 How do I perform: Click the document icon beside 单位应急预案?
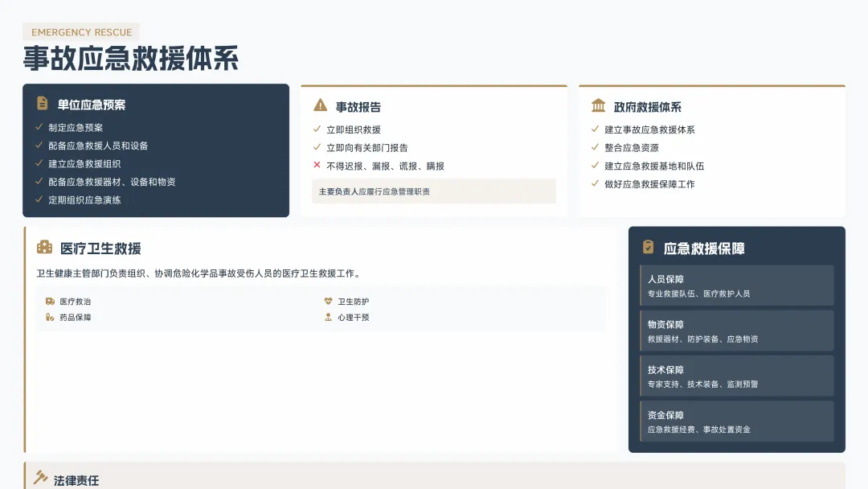tap(42, 103)
